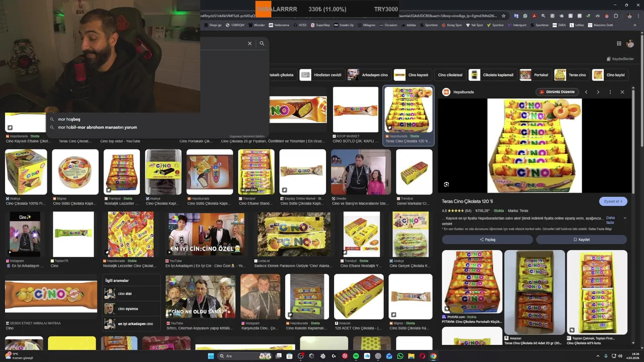644x362 pixels.
Task: Bookmark this page with the star icon
Action: [504, 16]
